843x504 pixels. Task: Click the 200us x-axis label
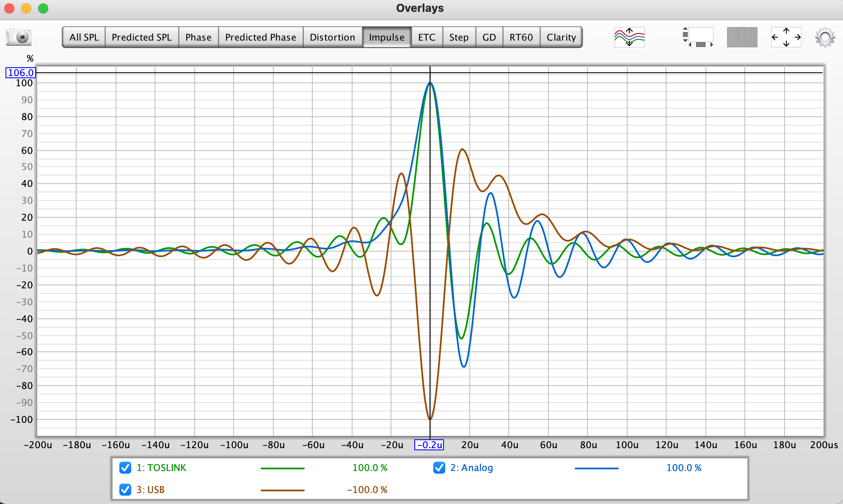[824, 445]
